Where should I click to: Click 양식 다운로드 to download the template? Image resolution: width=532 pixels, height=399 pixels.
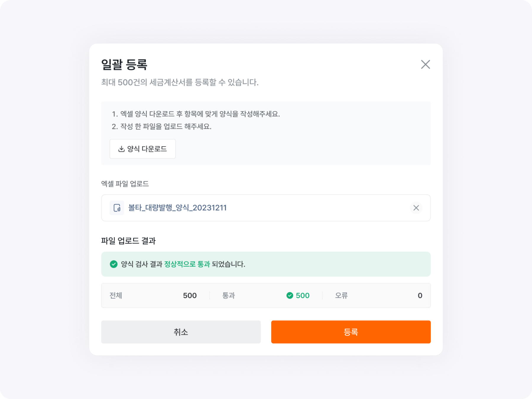(x=142, y=149)
